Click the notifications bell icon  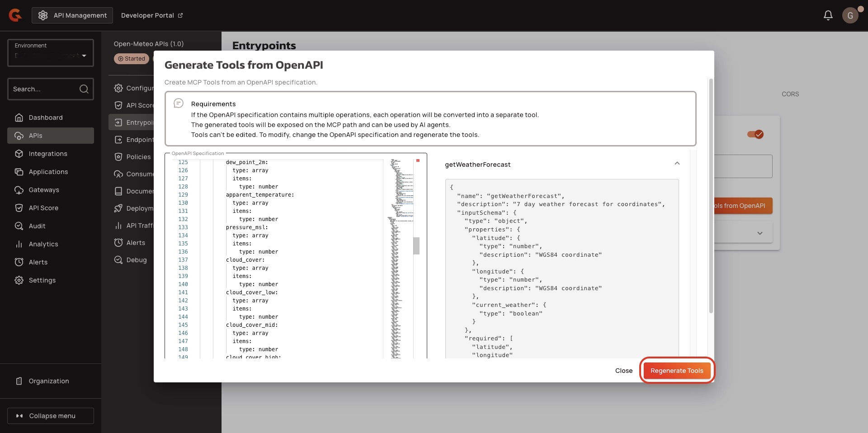(x=828, y=15)
